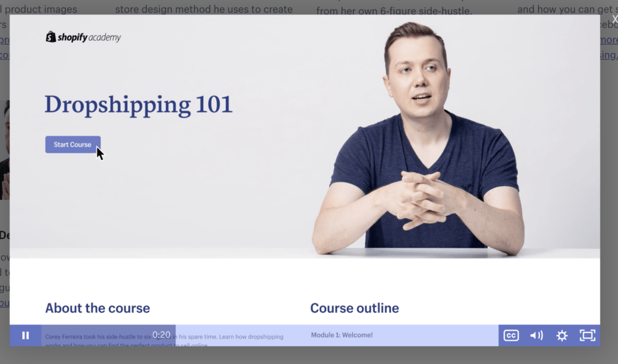Click the instructor in the video
The height and width of the screenshot is (364, 618).
pyautogui.click(x=419, y=145)
